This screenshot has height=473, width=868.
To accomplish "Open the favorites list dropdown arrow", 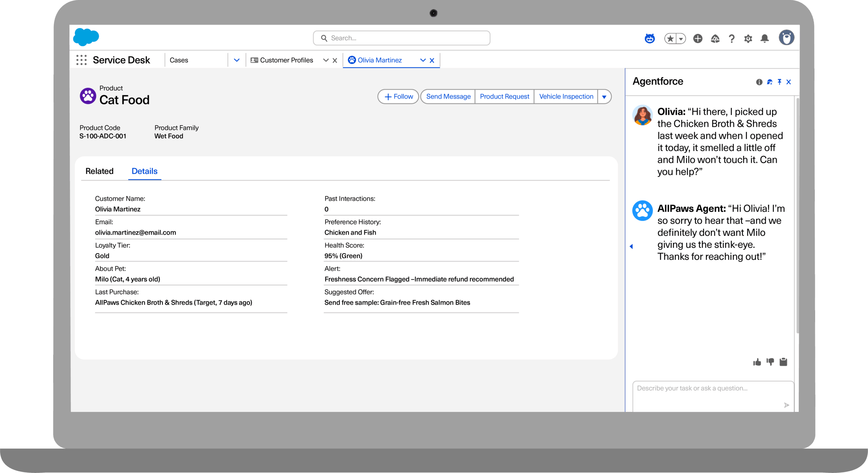I will [x=681, y=39].
